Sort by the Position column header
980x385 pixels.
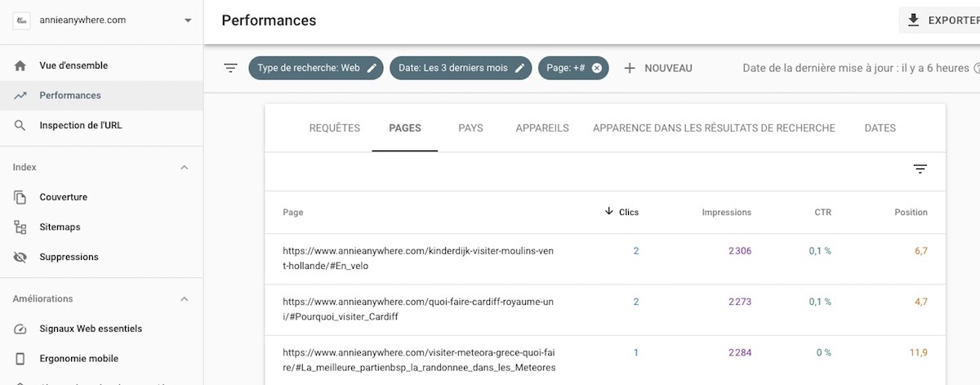(911, 213)
